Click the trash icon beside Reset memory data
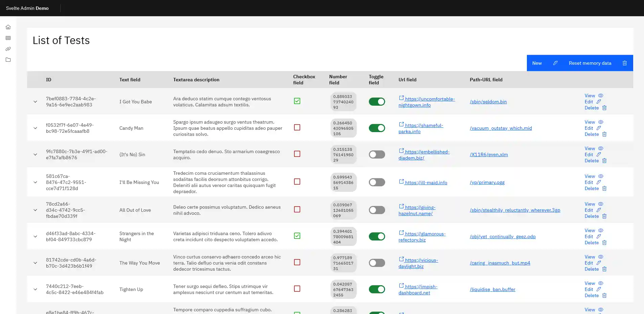The image size is (644, 314). tap(625, 63)
